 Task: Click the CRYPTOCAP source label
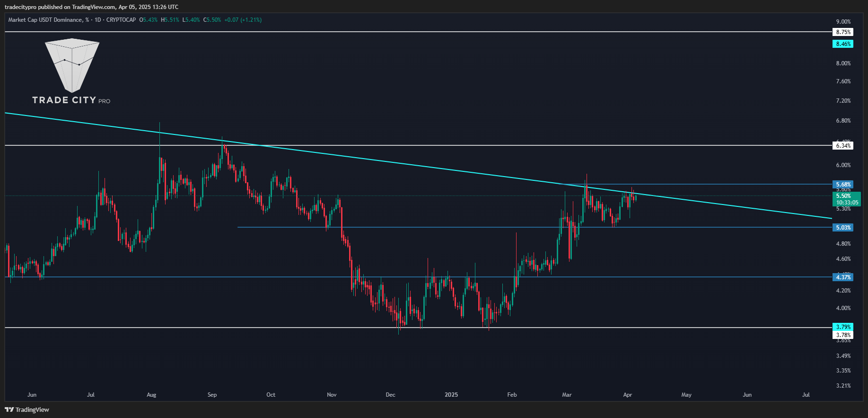pyautogui.click(x=121, y=20)
